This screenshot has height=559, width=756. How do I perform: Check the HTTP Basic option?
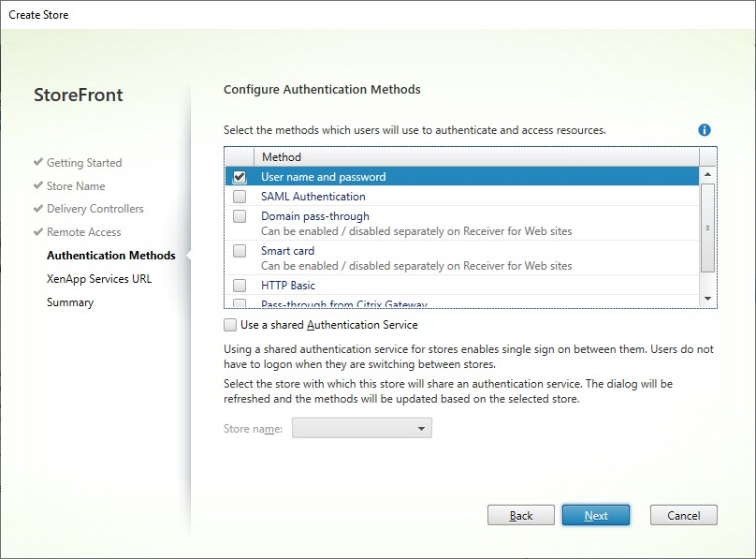[x=240, y=286]
